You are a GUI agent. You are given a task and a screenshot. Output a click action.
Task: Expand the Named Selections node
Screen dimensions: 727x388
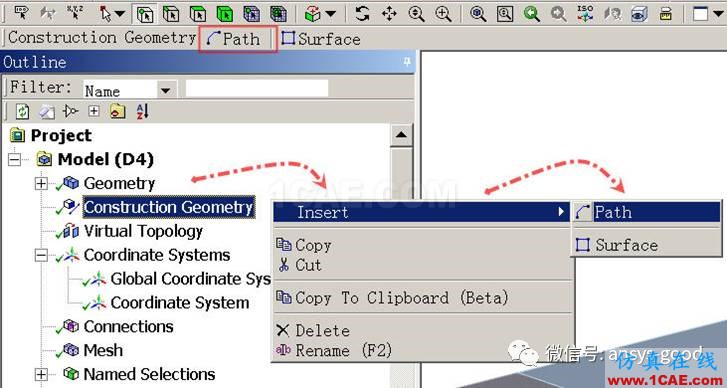41,375
